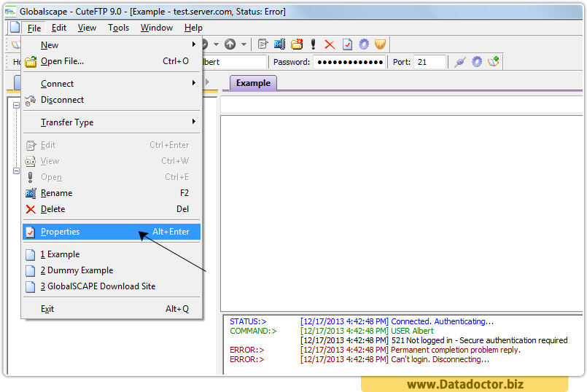Collapse the lower tree node in left pane

click(16, 171)
